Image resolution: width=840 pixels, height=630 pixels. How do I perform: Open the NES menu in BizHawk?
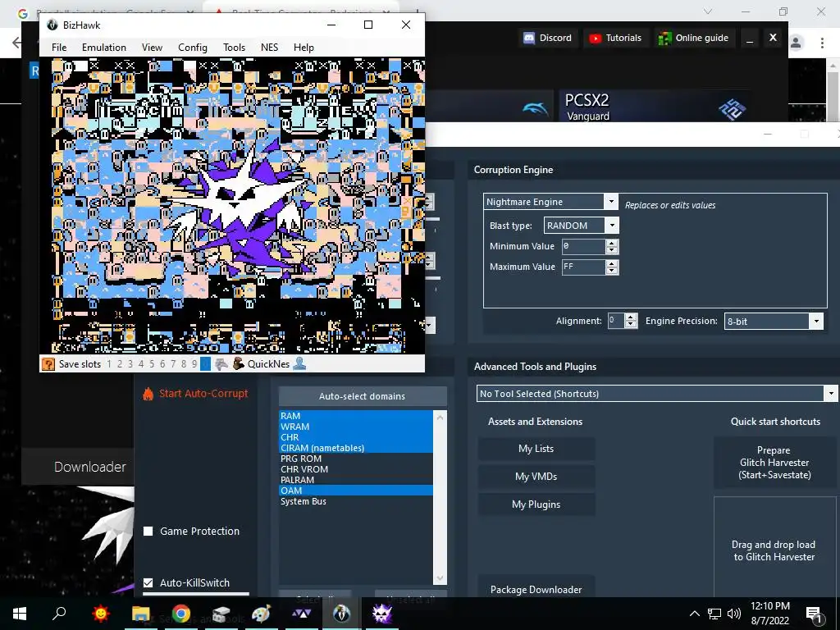tap(269, 48)
